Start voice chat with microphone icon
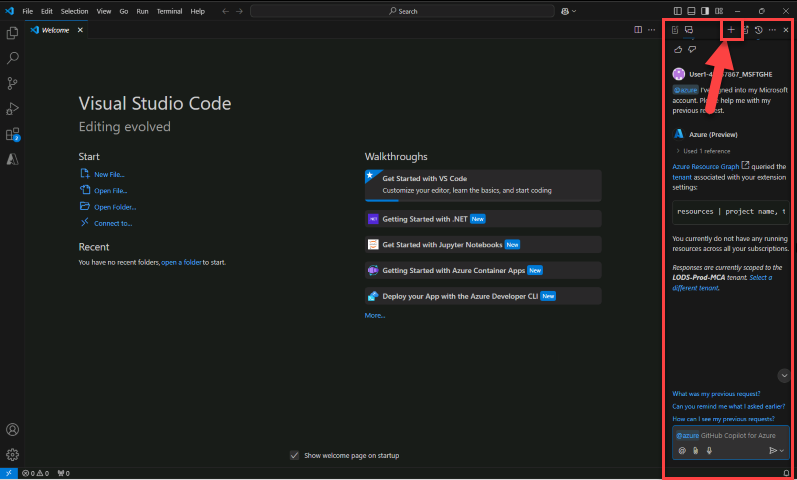This screenshot has height=480, width=797. [709, 451]
